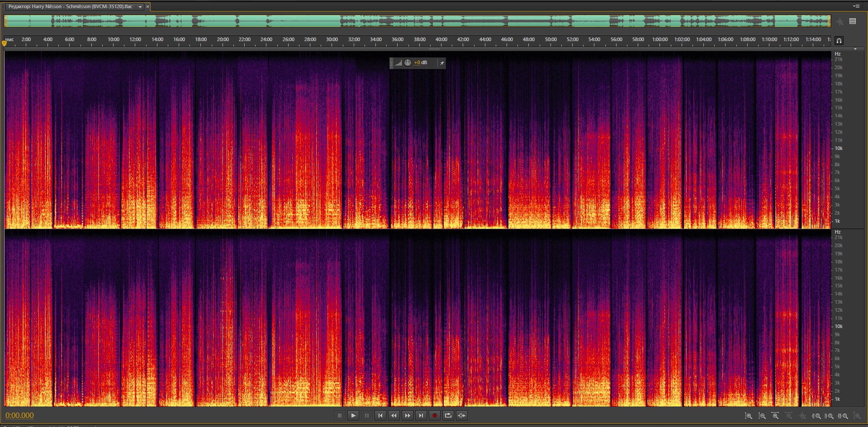Screen dimensions: 868x427
Task: Toggle skip selection button in transport
Action: [x=461, y=416]
